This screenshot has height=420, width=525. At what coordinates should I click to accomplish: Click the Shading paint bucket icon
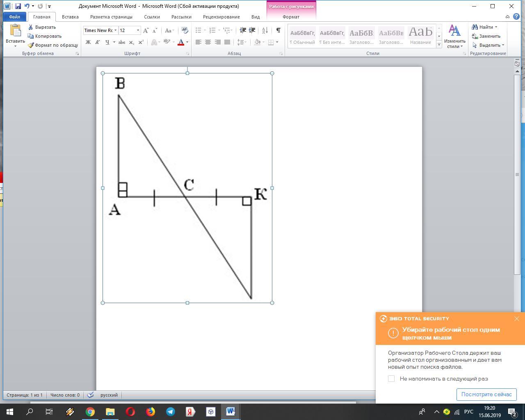(x=257, y=42)
